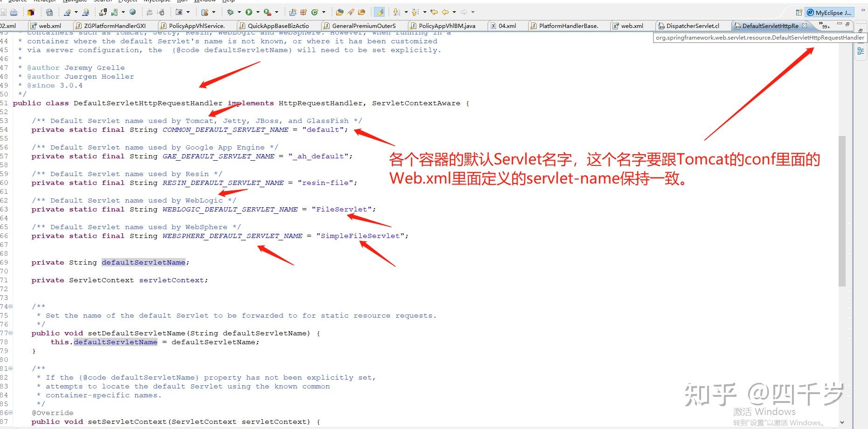868x429 pixels.
Task: Collapse the setServletContext method fold
Action: [11, 413]
